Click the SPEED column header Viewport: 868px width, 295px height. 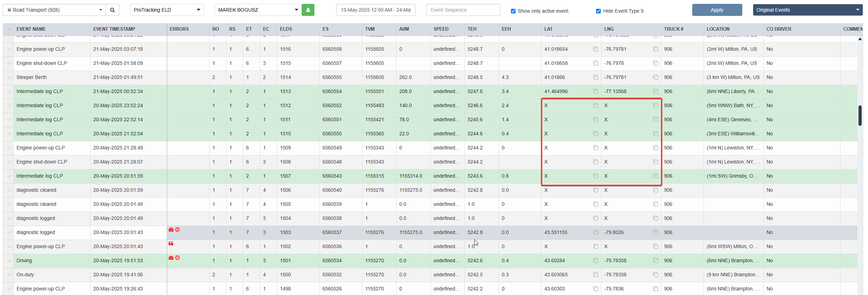point(441,29)
